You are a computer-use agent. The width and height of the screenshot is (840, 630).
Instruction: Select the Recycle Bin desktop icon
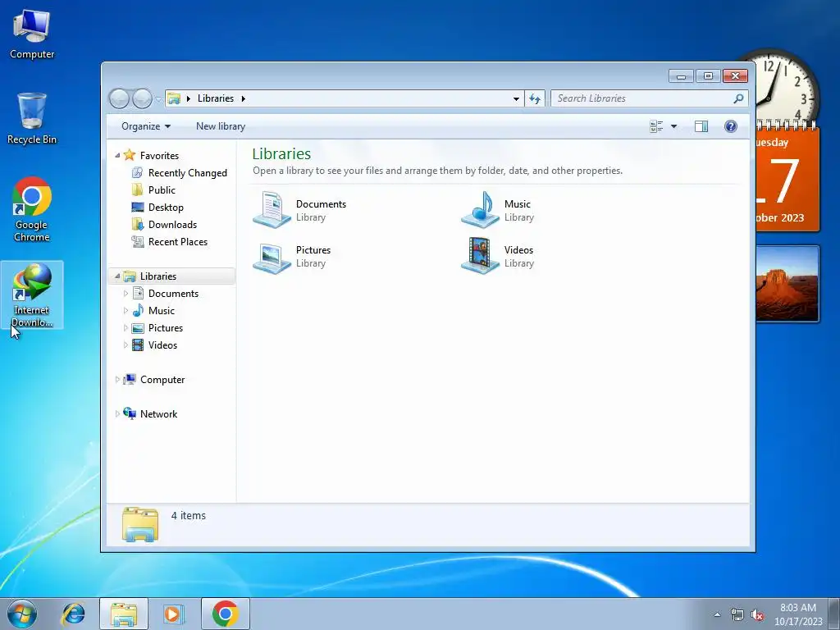[x=32, y=118]
